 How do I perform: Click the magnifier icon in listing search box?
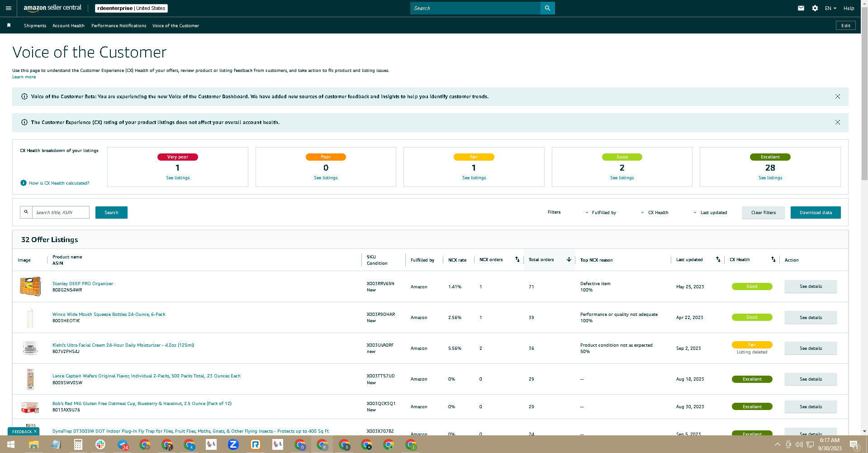pos(26,212)
